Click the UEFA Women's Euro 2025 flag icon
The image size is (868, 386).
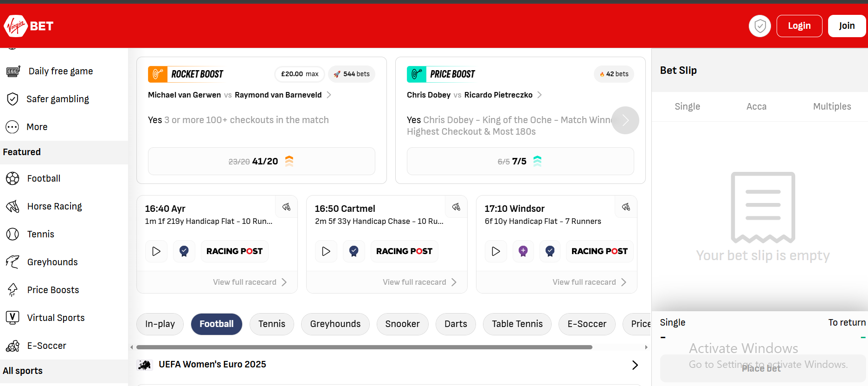(144, 365)
